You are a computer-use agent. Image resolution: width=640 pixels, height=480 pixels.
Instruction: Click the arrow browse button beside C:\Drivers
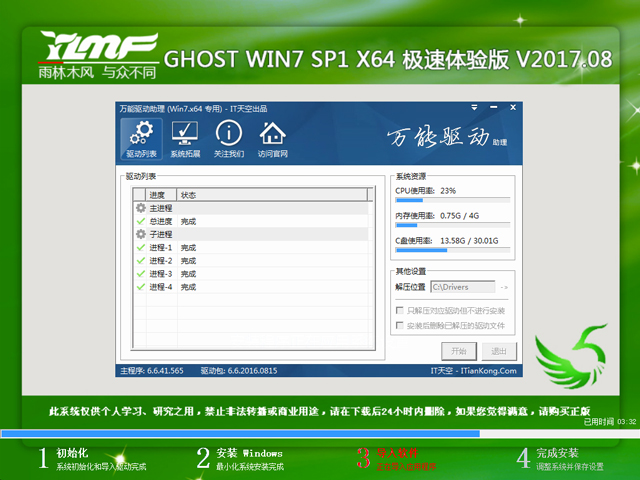tap(504, 287)
